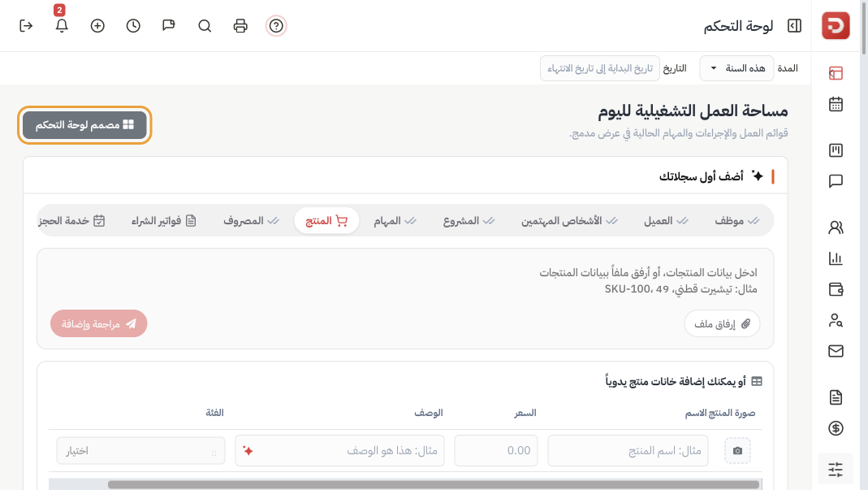Click description input field
The width and height of the screenshot is (868, 490).
[x=339, y=451]
